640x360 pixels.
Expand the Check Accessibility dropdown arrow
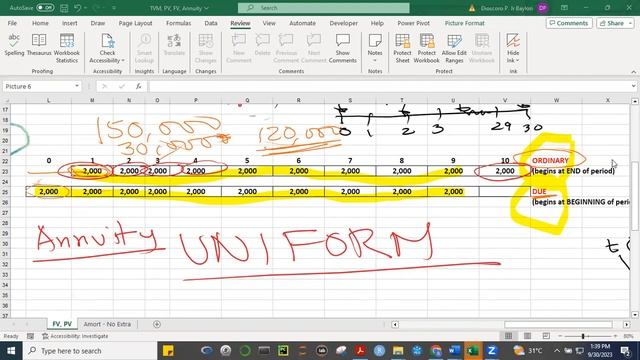[123, 60]
